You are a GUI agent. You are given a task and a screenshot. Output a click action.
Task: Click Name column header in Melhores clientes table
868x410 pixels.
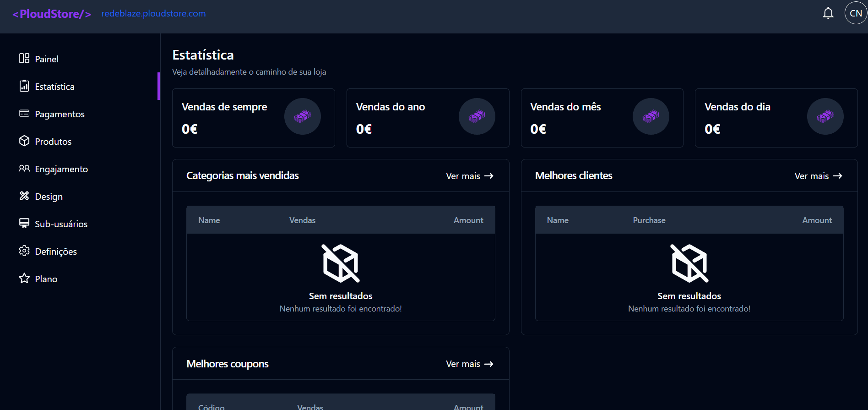click(558, 220)
